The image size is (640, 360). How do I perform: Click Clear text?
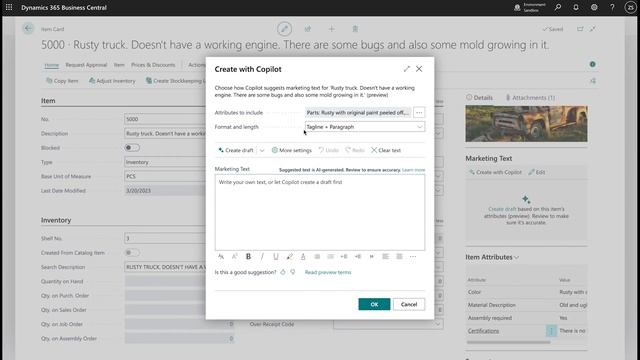pos(386,150)
